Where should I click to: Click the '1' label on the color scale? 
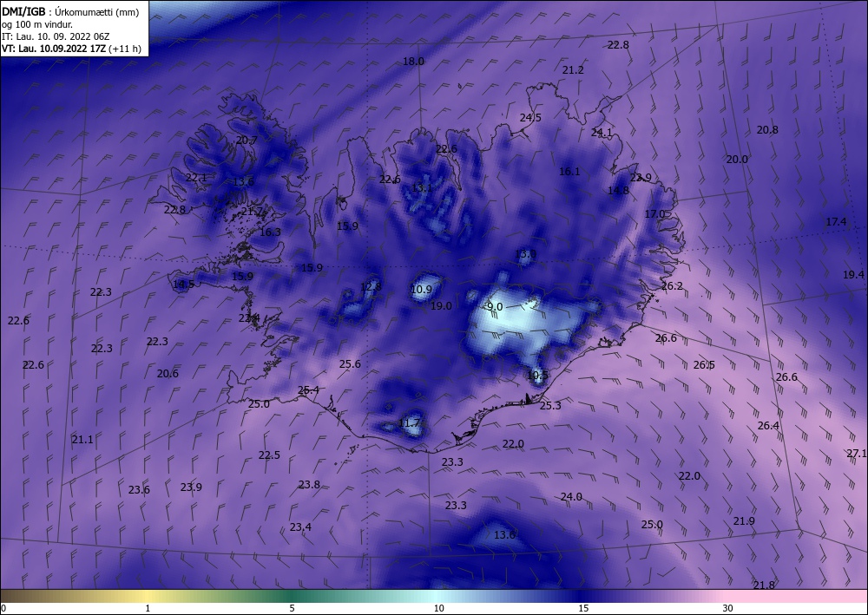tap(148, 608)
